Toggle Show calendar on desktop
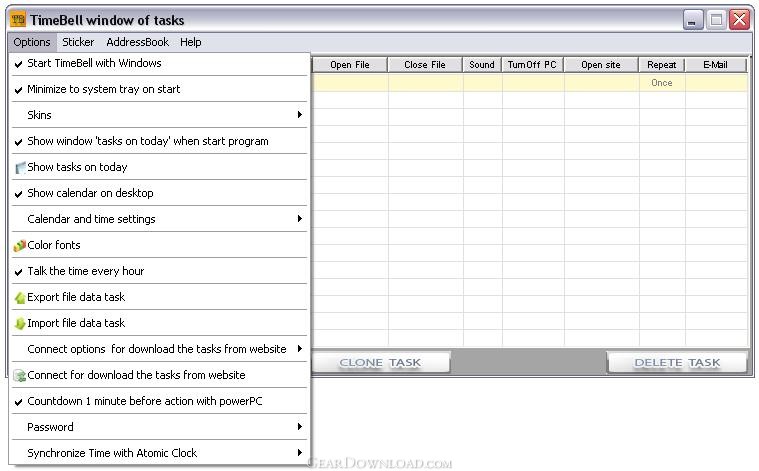 [159, 193]
